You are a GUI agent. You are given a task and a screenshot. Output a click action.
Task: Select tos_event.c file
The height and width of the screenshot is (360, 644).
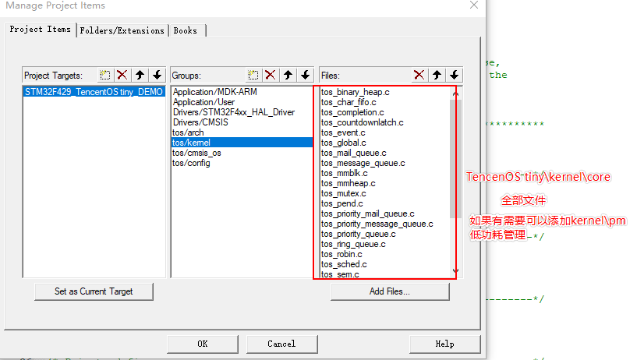(343, 132)
